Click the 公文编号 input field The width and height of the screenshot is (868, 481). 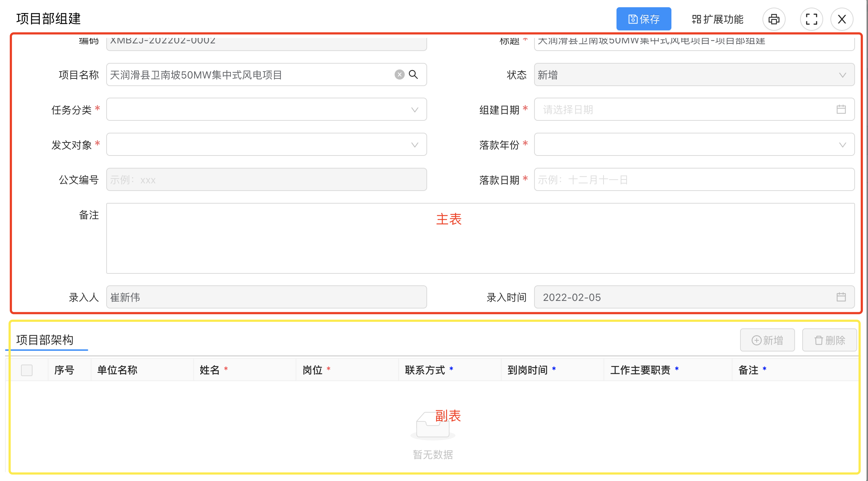[266, 179]
